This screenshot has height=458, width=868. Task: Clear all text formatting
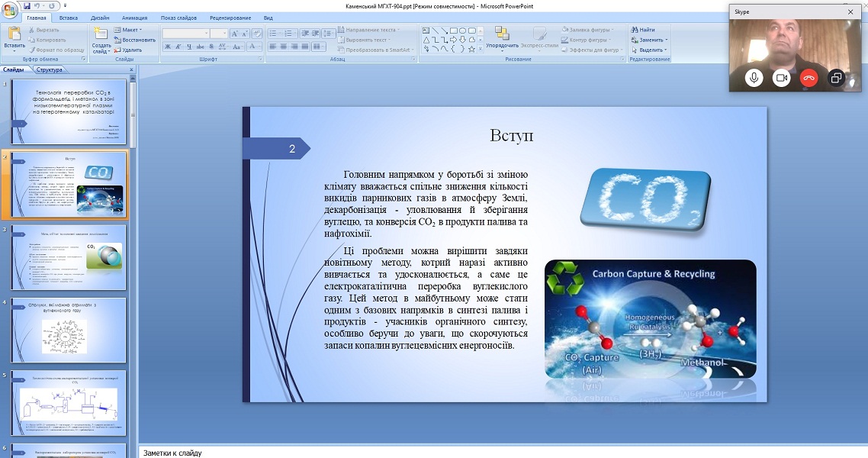(257, 34)
